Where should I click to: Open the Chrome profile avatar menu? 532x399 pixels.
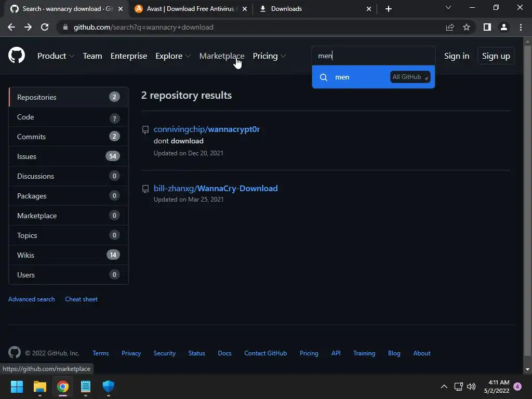click(504, 27)
